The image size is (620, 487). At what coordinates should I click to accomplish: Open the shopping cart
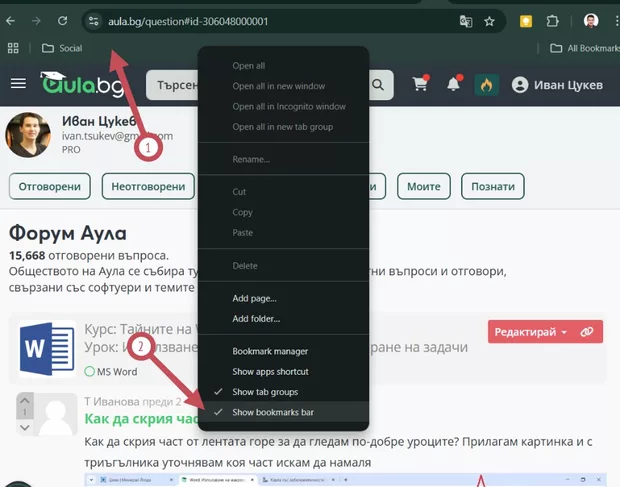[x=420, y=83]
